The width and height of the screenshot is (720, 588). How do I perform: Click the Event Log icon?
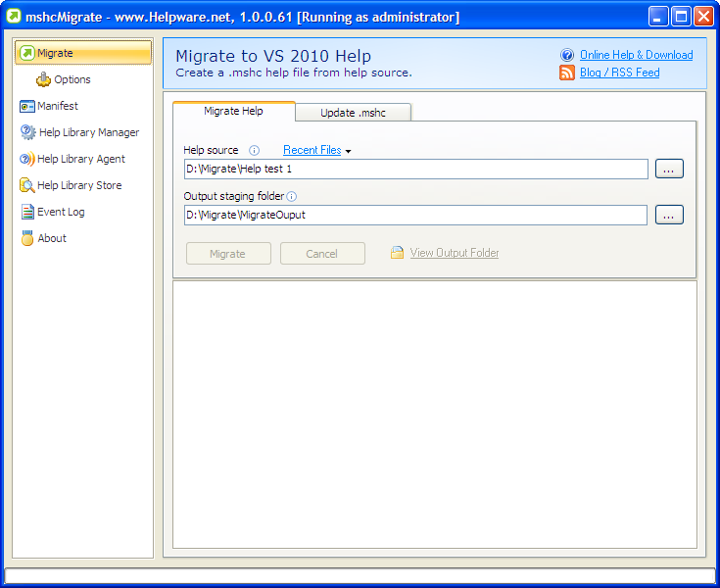[x=27, y=212]
